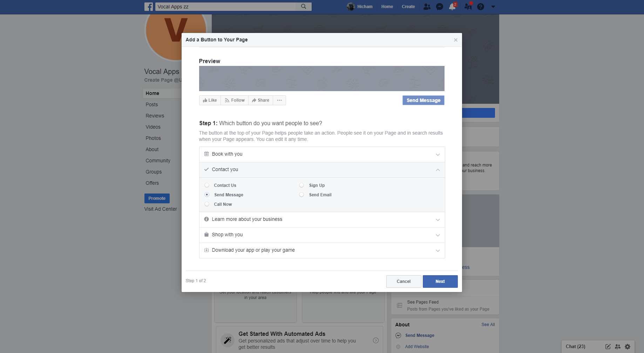Click the download icon beside Download your app
Screen dimensions: 644x353
pyautogui.click(x=206, y=250)
